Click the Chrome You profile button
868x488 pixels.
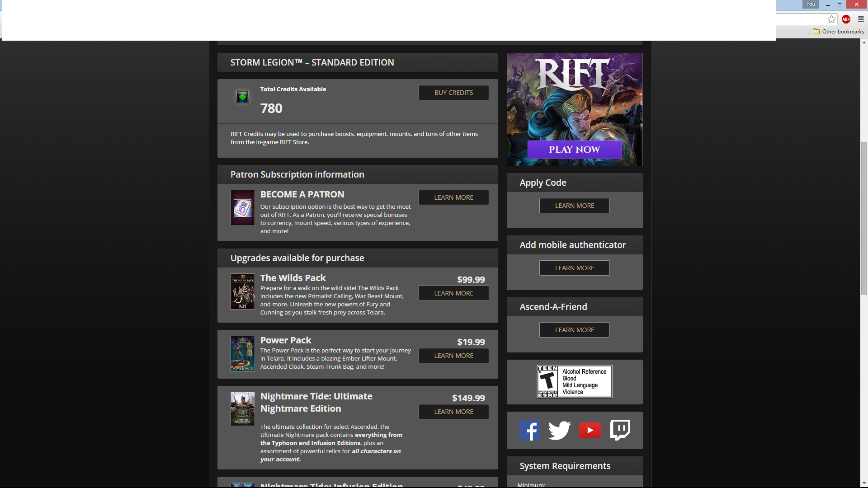(811, 5)
